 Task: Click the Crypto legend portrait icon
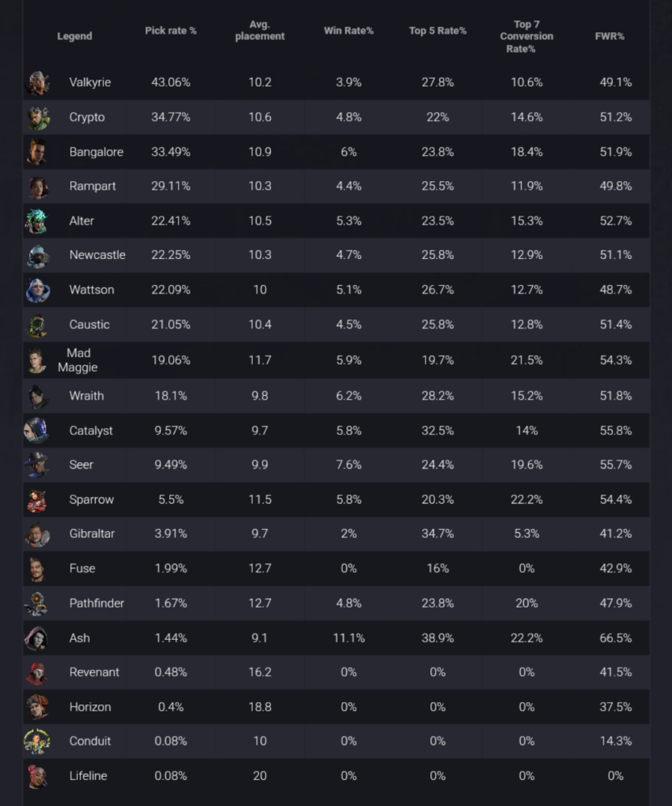pos(37,117)
